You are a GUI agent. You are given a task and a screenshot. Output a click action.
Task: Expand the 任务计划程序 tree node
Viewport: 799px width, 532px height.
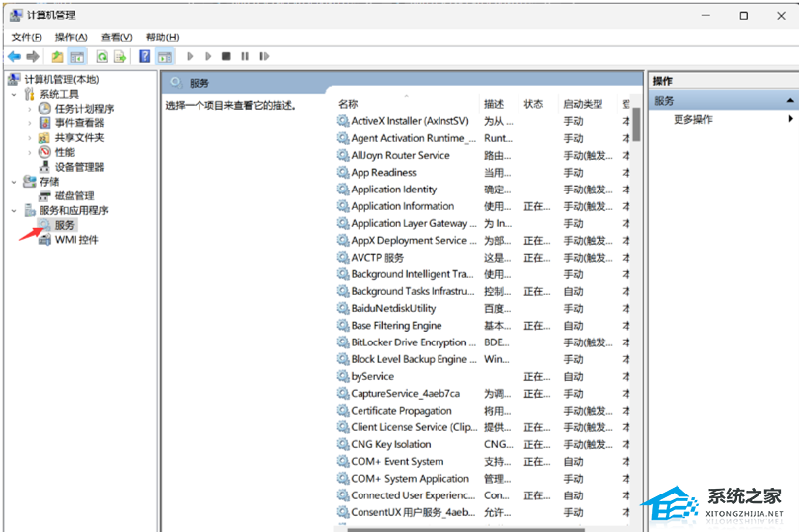(x=30, y=109)
